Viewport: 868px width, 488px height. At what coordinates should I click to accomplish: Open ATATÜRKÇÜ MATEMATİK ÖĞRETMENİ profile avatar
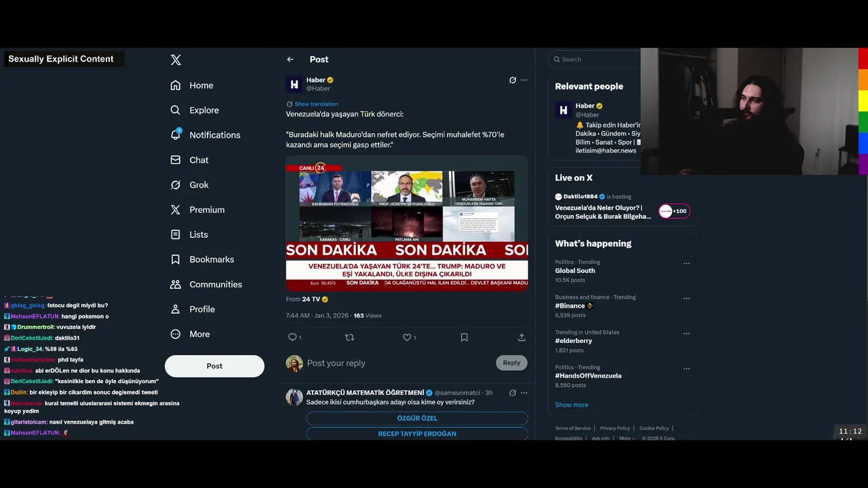294,397
